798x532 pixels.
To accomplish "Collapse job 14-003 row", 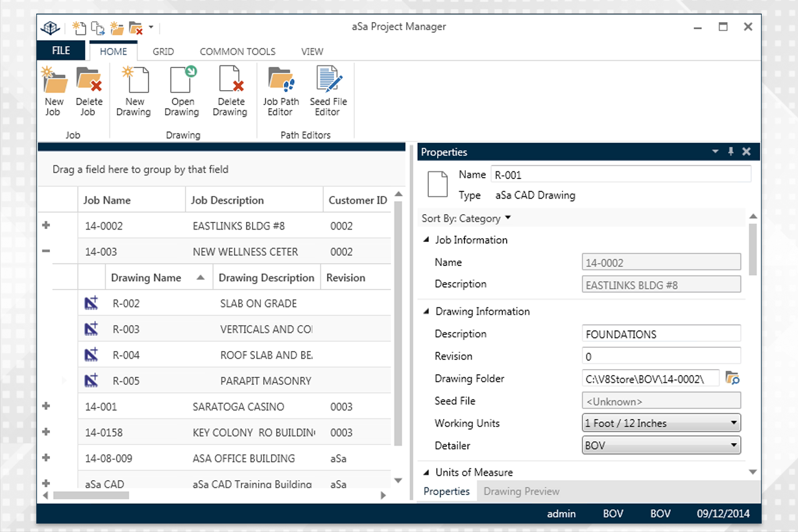I will coord(46,251).
